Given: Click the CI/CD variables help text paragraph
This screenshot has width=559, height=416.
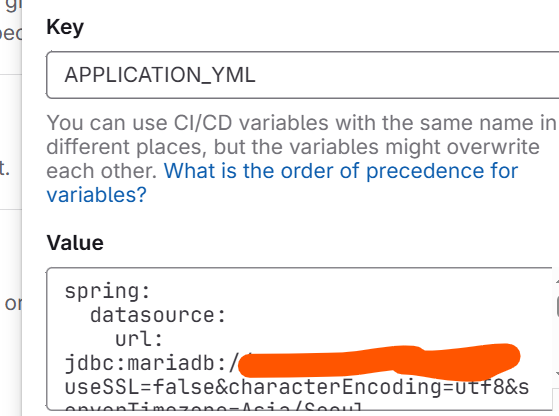Looking at the screenshot, I should [301, 147].
